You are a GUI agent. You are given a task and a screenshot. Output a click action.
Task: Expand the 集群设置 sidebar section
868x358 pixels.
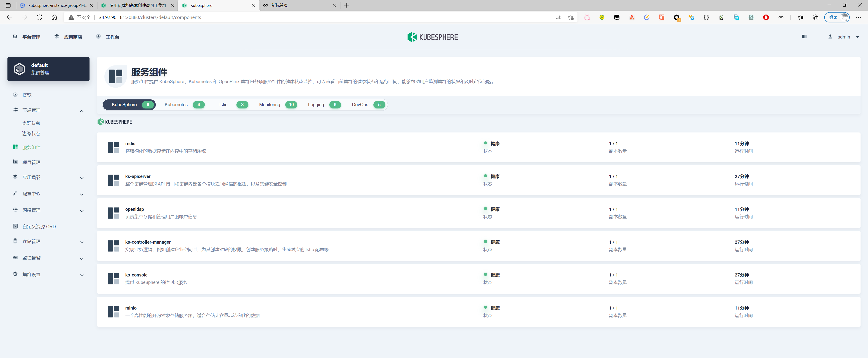pos(82,275)
